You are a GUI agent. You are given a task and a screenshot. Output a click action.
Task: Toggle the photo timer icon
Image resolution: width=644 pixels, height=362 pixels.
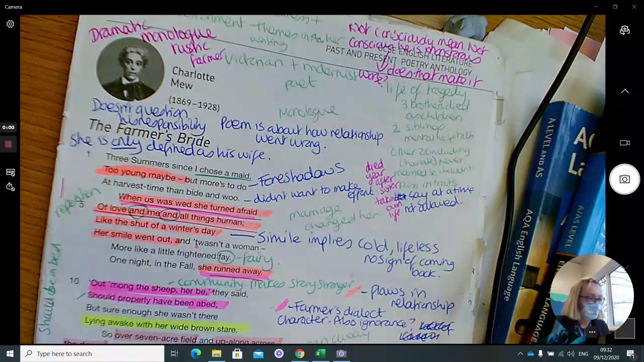[x=10, y=187]
